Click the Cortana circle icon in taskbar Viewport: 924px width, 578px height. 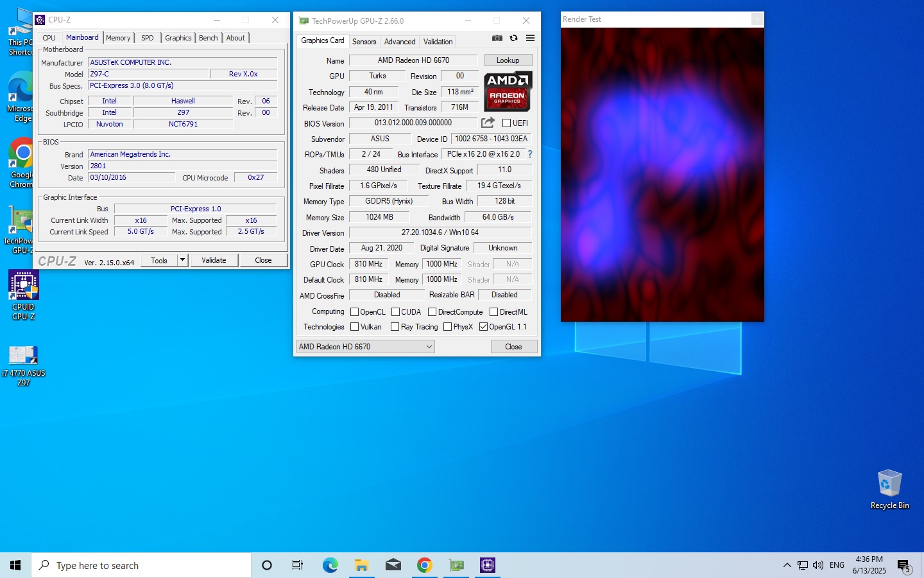click(267, 565)
